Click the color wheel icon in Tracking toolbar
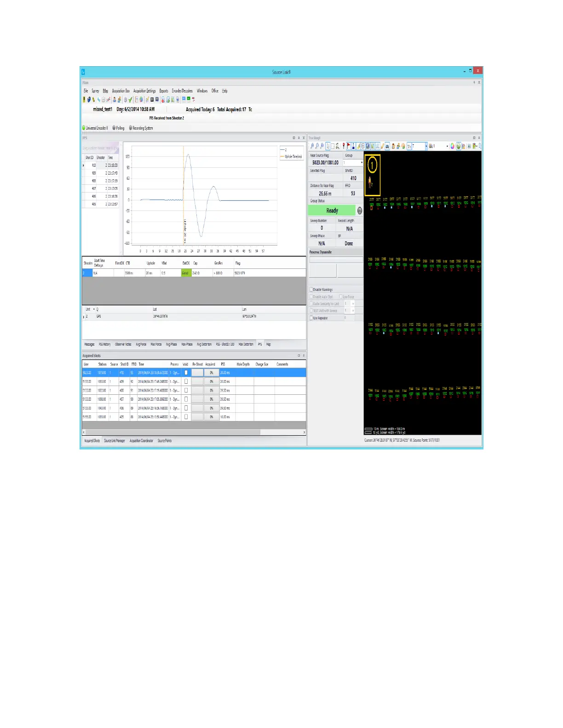This screenshot has height=728, width=563. [453, 146]
